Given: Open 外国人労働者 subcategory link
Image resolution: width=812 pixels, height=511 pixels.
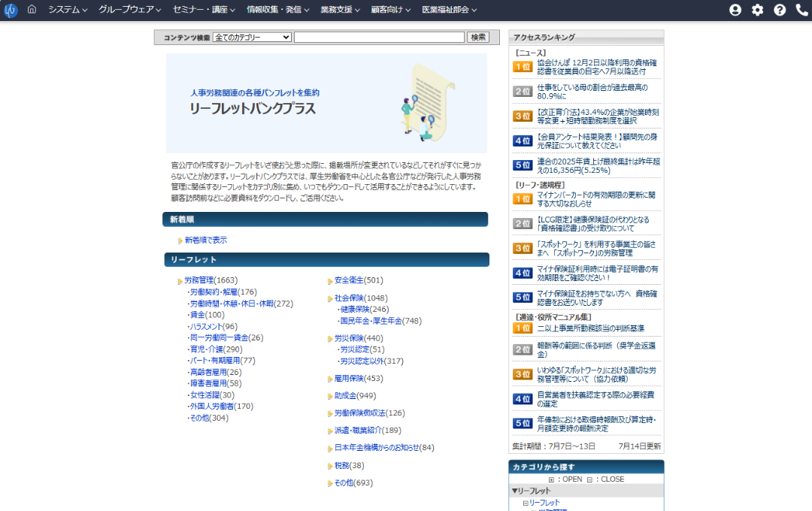Looking at the screenshot, I should (x=212, y=407).
